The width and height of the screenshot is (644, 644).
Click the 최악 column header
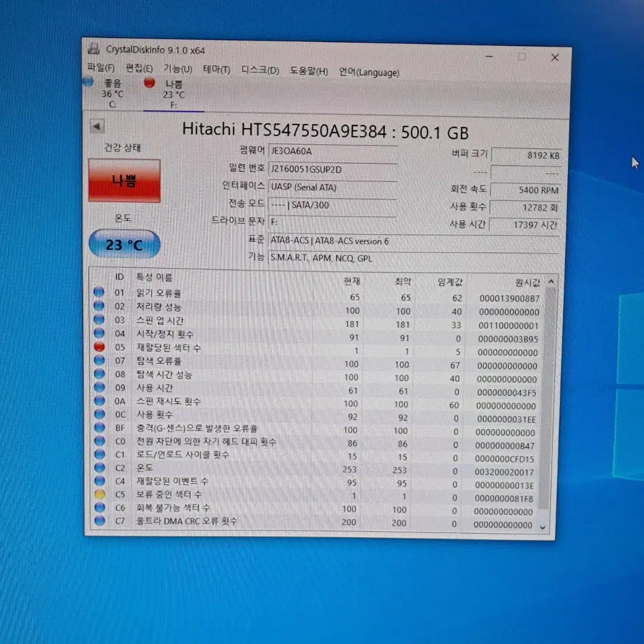tap(403, 282)
